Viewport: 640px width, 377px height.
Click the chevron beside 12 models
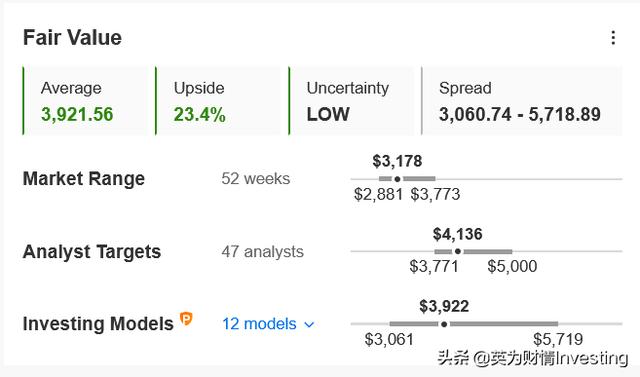pos(309,325)
